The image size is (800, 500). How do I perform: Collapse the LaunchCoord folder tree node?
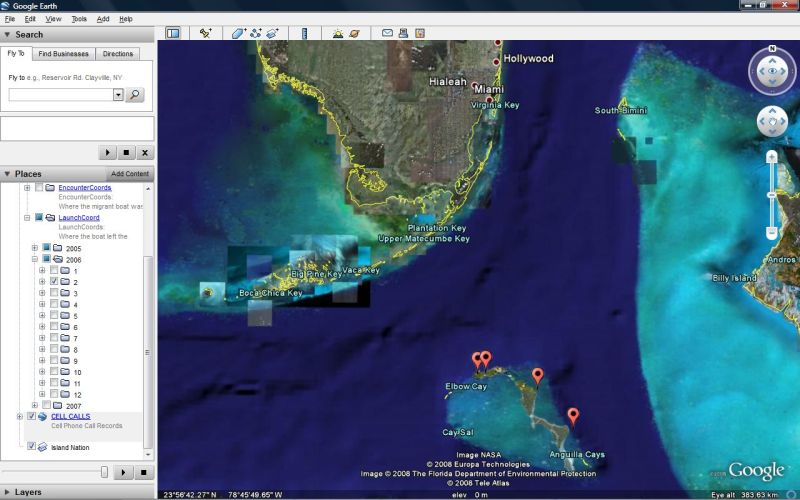pyautogui.click(x=27, y=218)
